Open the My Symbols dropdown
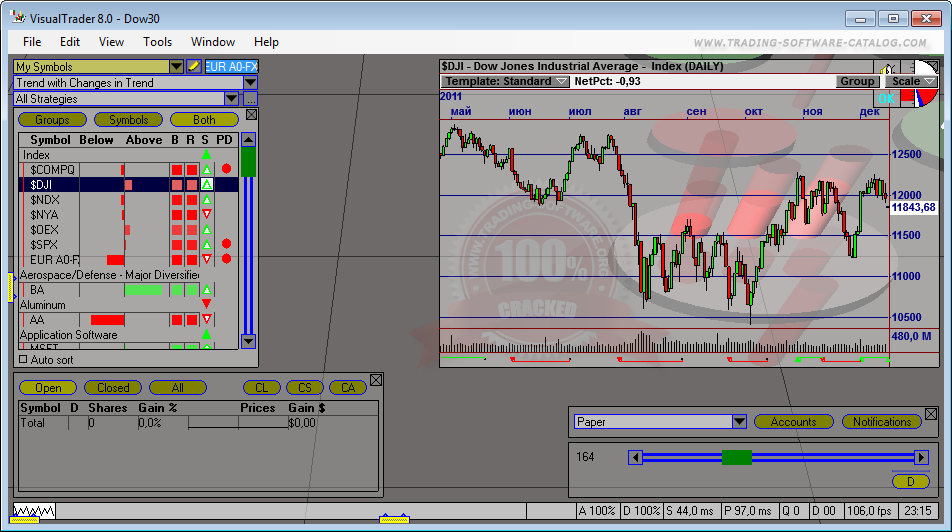Viewport: 952px width, 532px height. [176, 67]
